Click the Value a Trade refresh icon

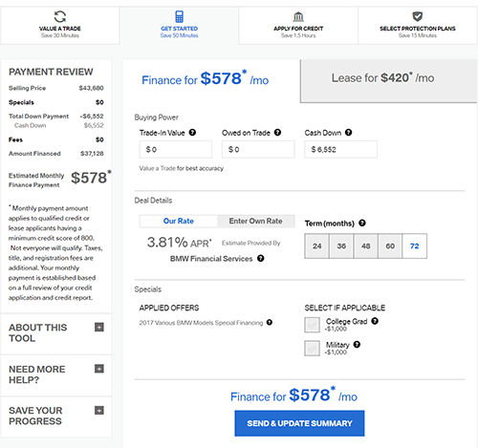pyautogui.click(x=60, y=16)
